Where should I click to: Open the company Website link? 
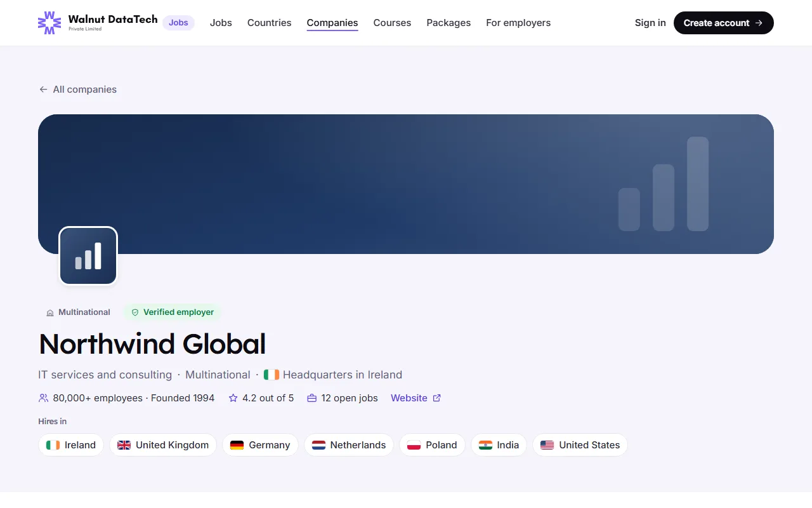pyautogui.click(x=416, y=398)
